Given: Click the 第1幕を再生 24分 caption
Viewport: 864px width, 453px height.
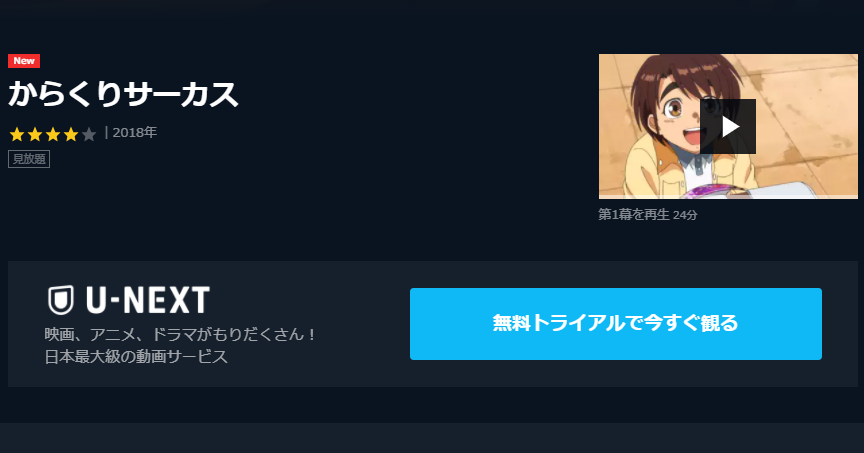Looking at the screenshot, I should [x=647, y=214].
